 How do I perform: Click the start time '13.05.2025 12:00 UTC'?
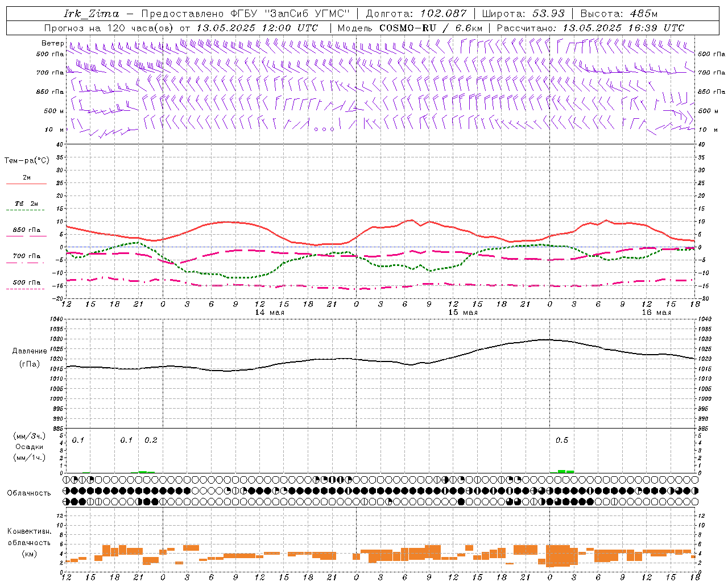257,28
